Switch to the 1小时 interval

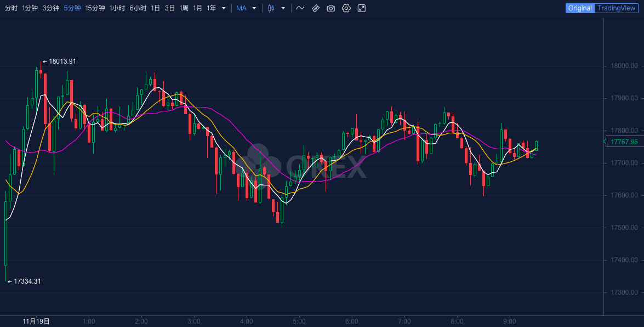(x=117, y=8)
